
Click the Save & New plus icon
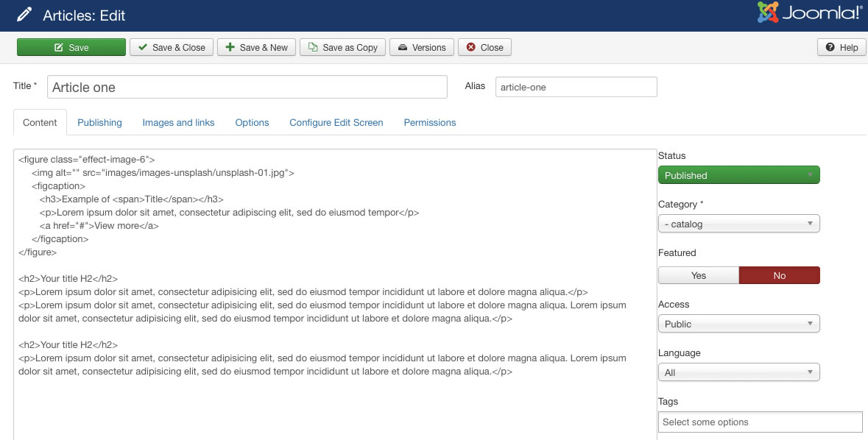[230, 47]
